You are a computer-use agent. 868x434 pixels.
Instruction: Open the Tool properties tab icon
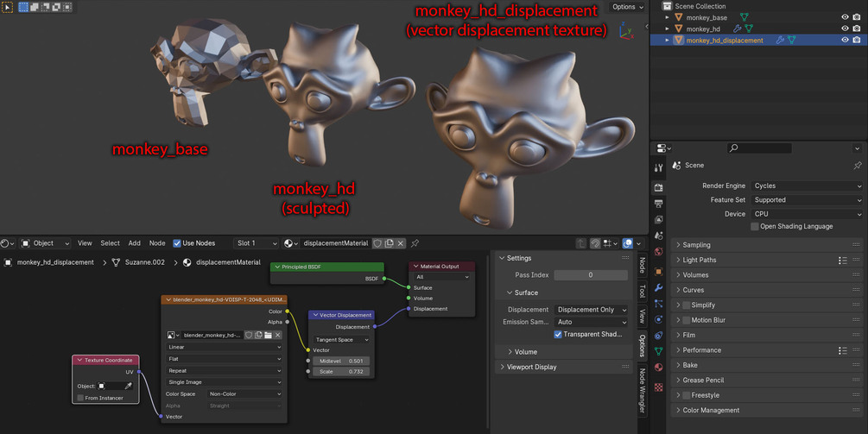tap(659, 167)
